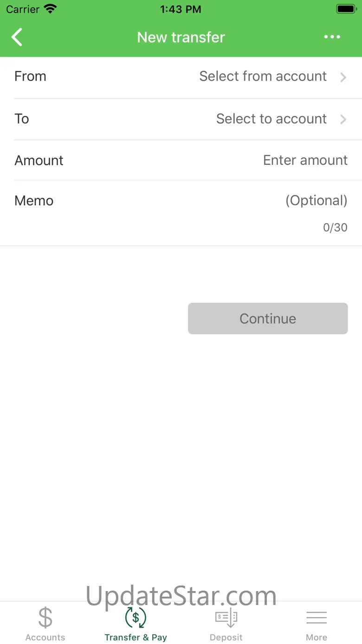Expand the From account chevron
The height and width of the screenshot is (644, 362).
click(x=343, y=77)
